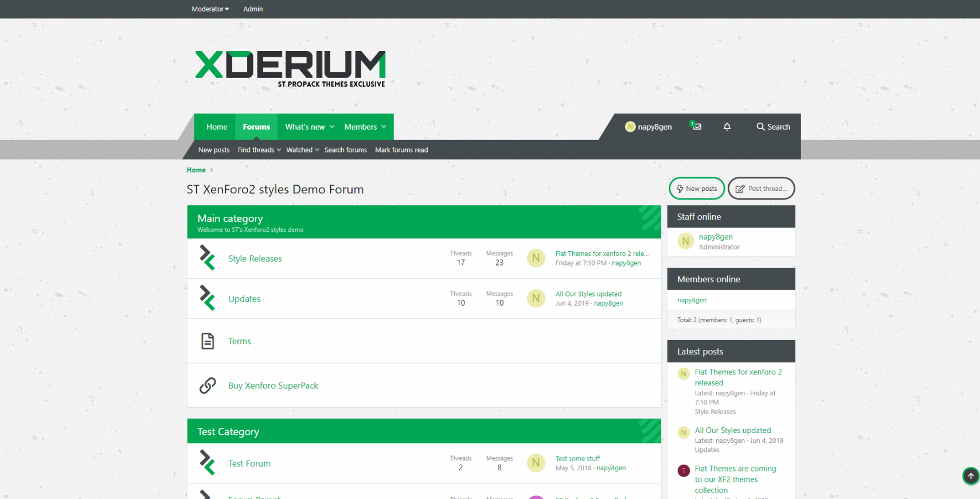
Task: Click napy8gen author in Style Releases row
Action: click(626, 263)
